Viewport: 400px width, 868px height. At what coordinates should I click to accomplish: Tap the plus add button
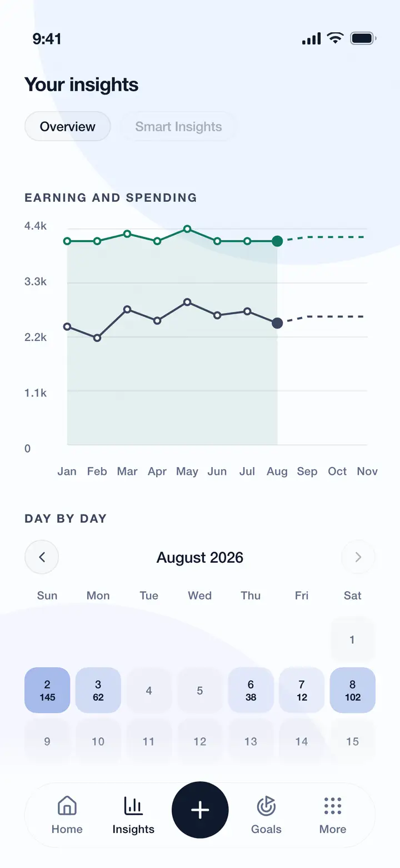[x=200, y=810]
